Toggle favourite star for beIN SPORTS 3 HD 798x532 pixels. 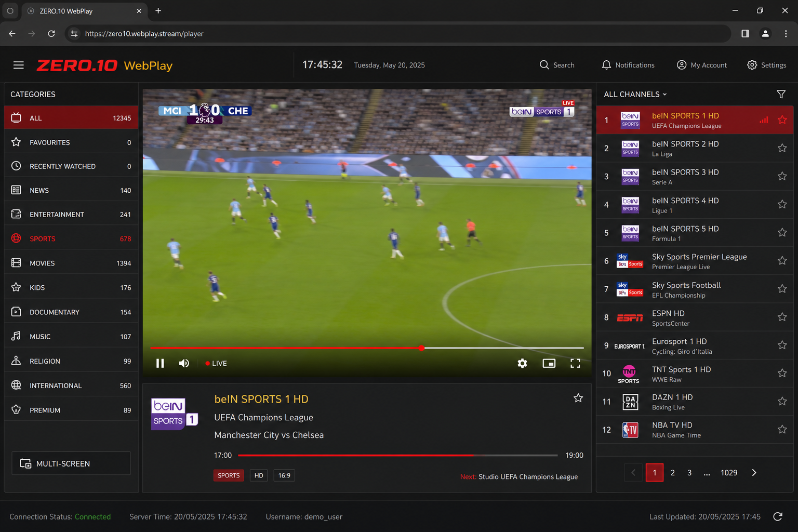pyautogui.click(x=782, y=176)
